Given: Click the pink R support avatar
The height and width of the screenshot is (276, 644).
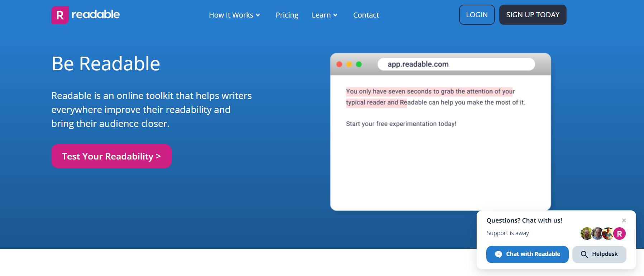Looking at the screenshot, I should tap(620, 234).
